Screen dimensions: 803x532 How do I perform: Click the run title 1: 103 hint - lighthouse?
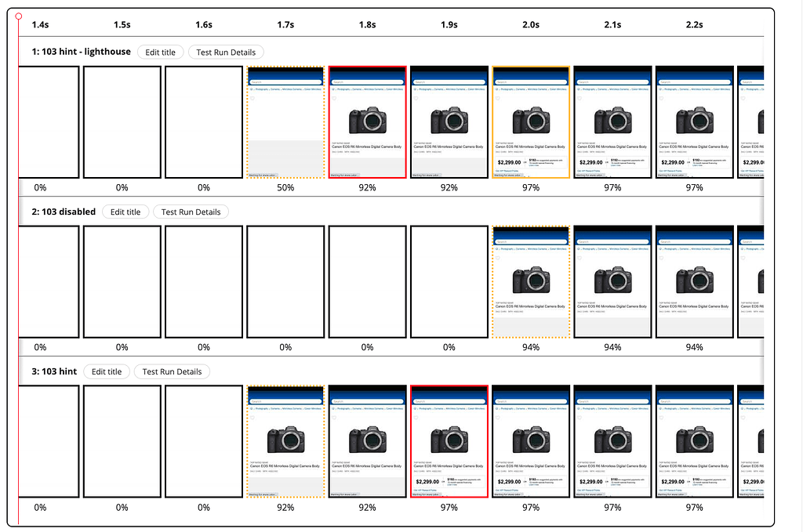(81, 52)
